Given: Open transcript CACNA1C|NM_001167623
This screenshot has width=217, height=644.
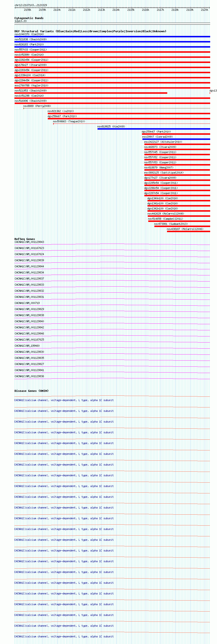Looking at the screenshot, I should pyautogui.click(x=29, y=248).
